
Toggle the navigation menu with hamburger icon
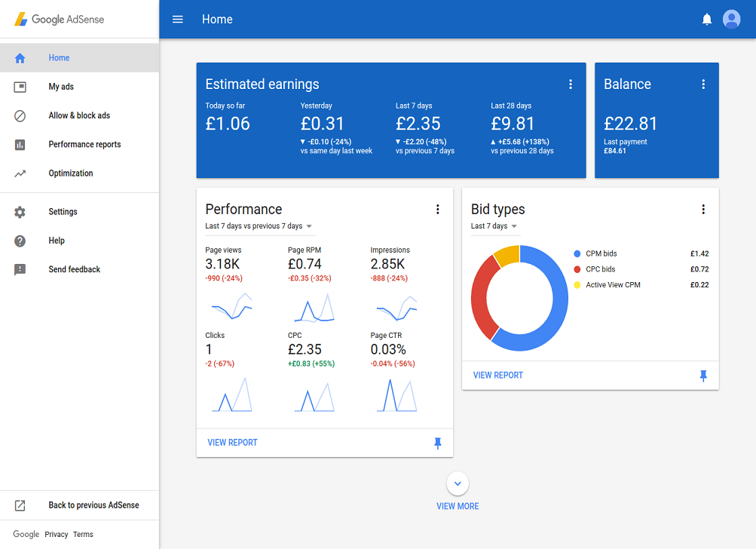[x=177, y=19]
